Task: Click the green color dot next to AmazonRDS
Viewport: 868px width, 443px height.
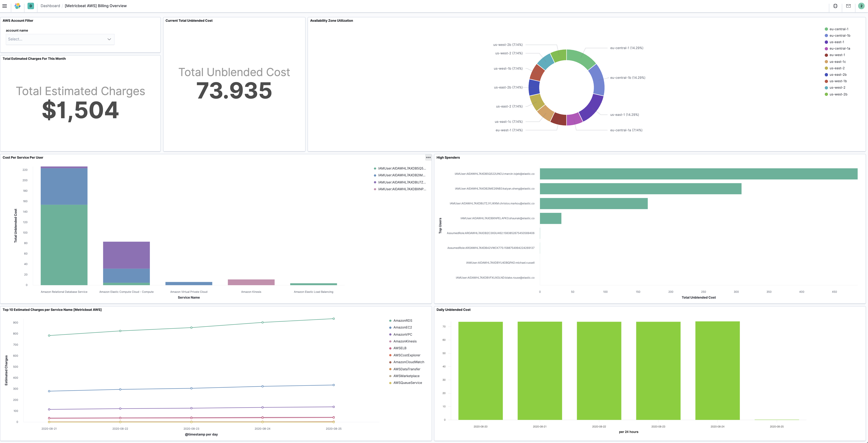Action: coord(390,320)
